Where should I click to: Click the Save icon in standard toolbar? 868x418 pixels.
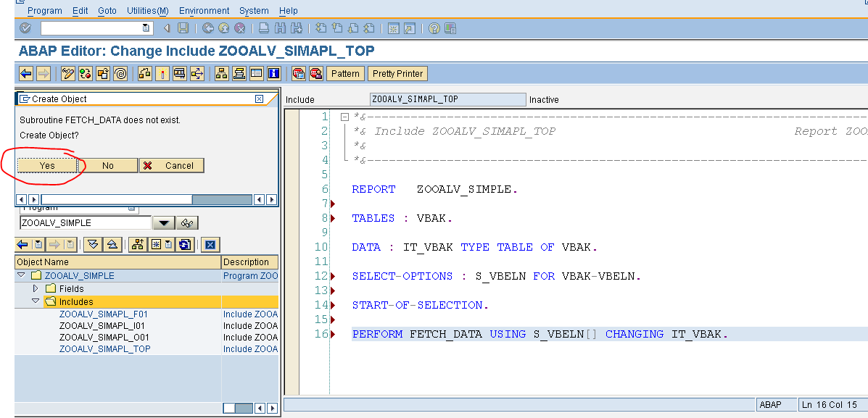coord(182,28)
